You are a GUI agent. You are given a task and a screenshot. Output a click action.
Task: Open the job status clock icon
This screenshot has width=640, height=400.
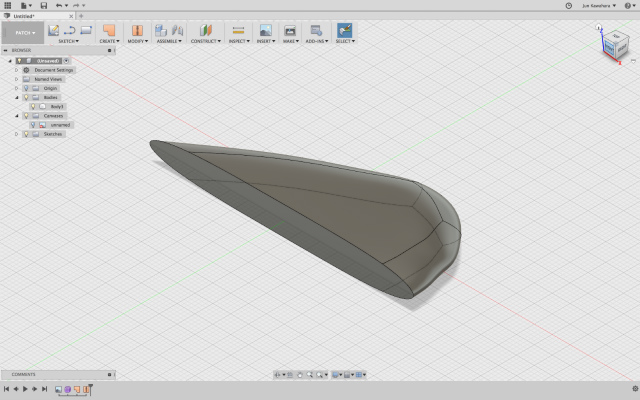coord(569,5)
